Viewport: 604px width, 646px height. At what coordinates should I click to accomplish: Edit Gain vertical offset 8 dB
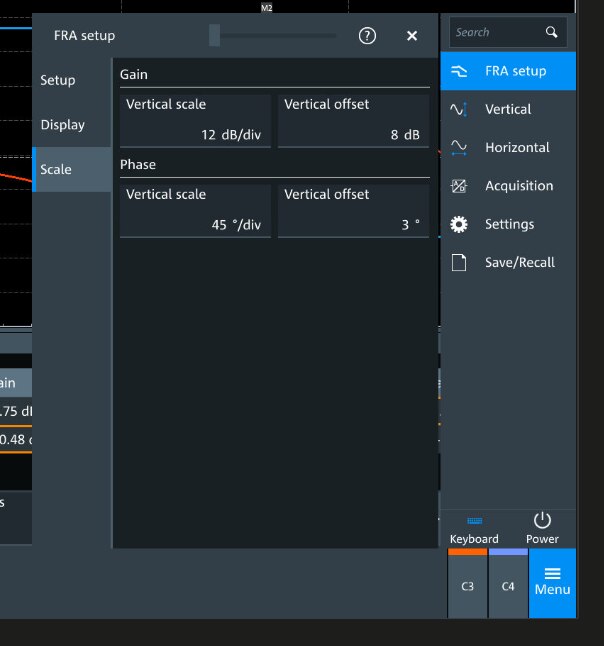tap(354, 121)
